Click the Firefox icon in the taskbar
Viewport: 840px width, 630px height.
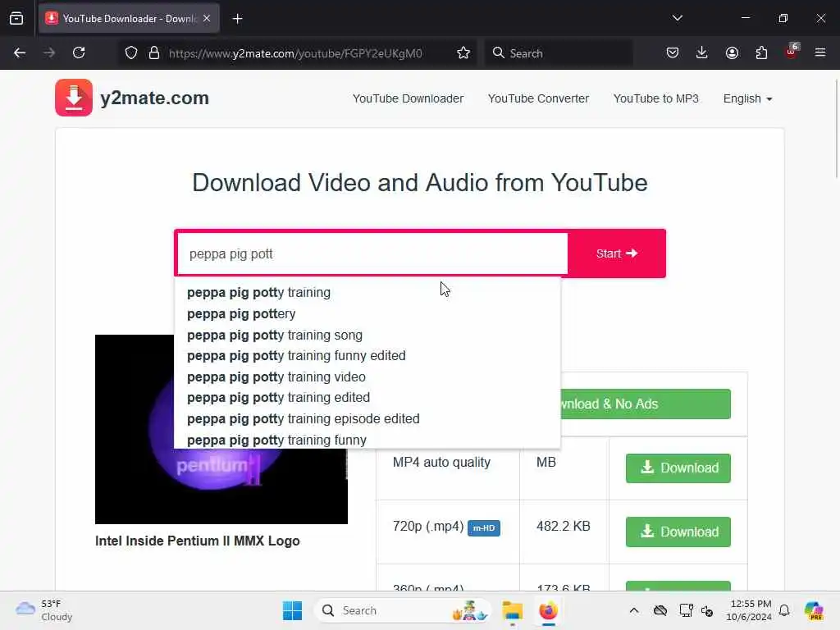[x=548, y=610]
